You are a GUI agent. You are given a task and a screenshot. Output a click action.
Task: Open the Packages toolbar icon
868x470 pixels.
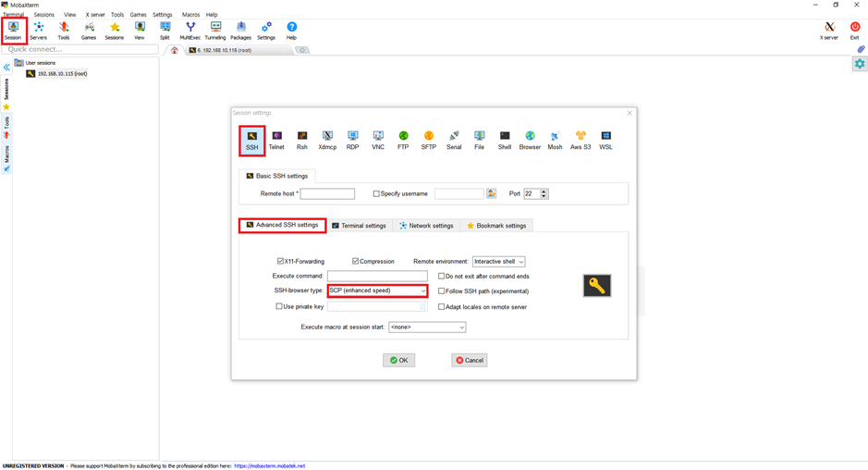(x=241, y=31)
